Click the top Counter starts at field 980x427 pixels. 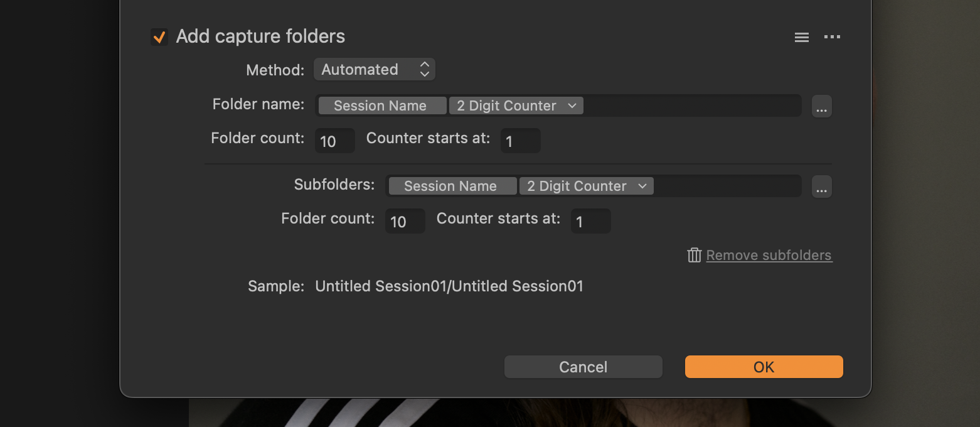pos(521,141)
